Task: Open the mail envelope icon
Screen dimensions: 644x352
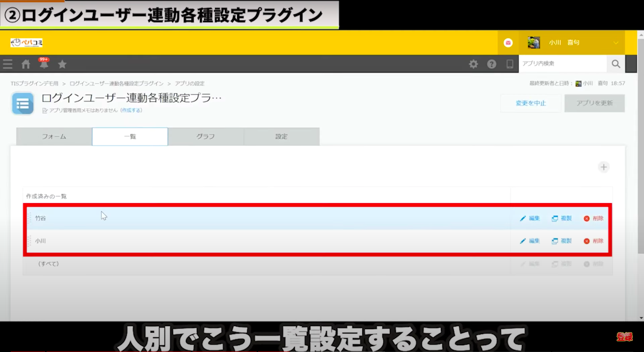Action: [x=508, y=43]
